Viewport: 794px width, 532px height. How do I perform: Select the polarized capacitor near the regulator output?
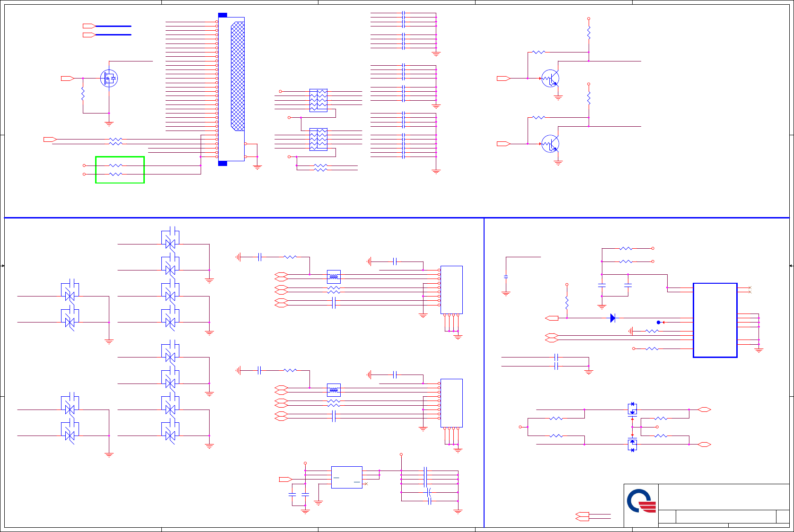[430, 492]
